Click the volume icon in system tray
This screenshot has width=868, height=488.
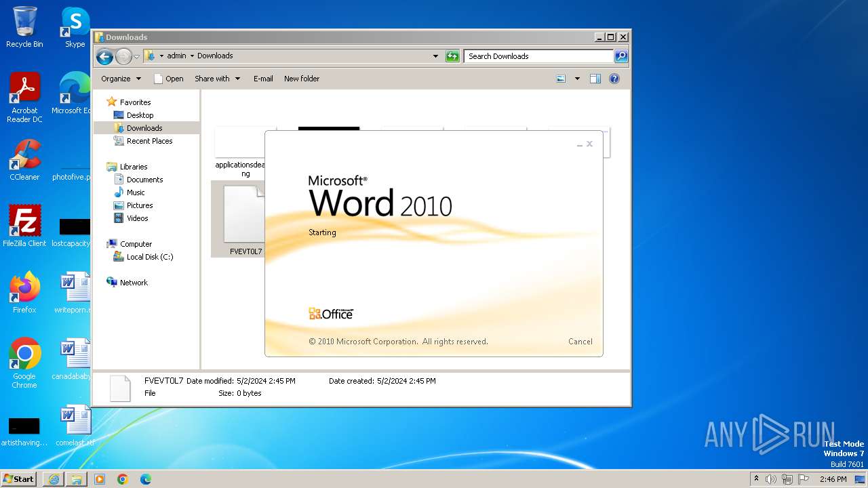[x=771, y=479]
